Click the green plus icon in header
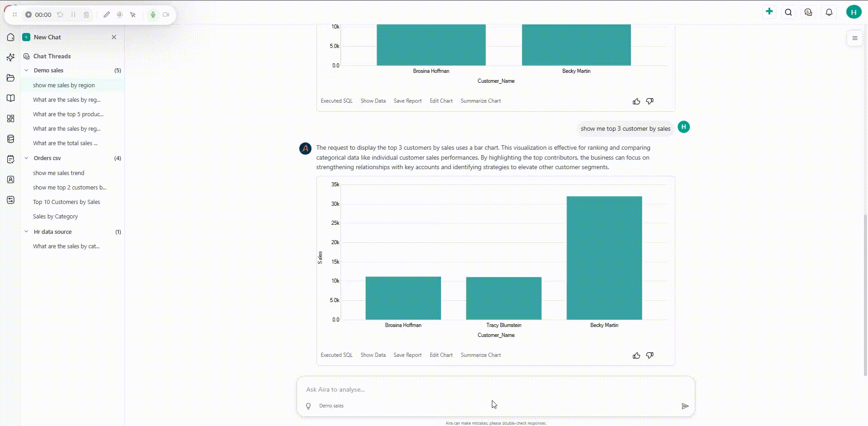This screenshot has width=868, height=426. click(x=769, y=12)
